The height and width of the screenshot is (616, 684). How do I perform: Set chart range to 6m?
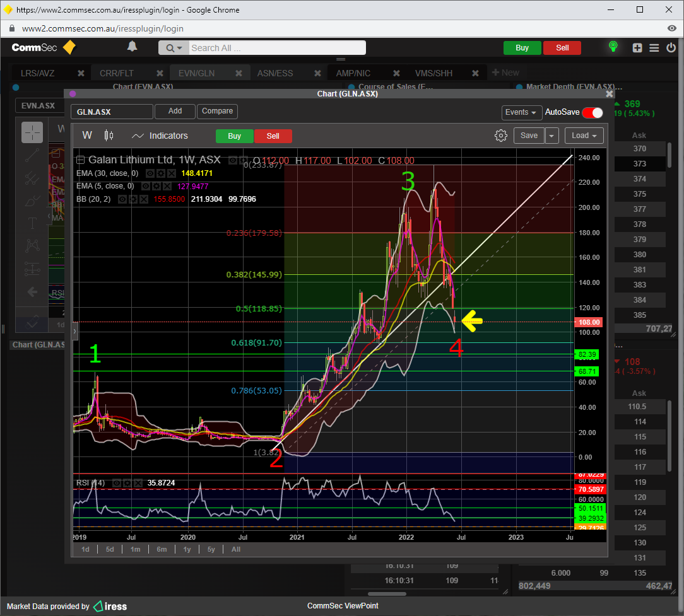click(162, 549)
